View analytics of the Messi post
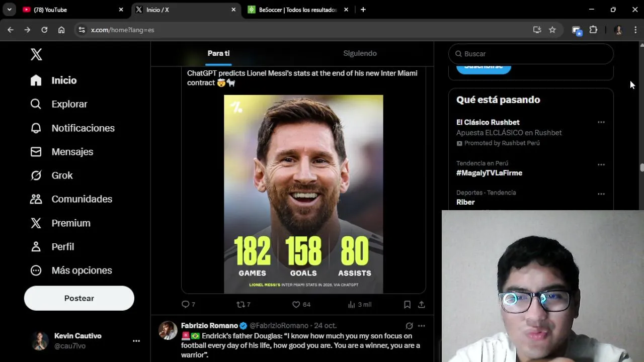 (x=352, y=305)
